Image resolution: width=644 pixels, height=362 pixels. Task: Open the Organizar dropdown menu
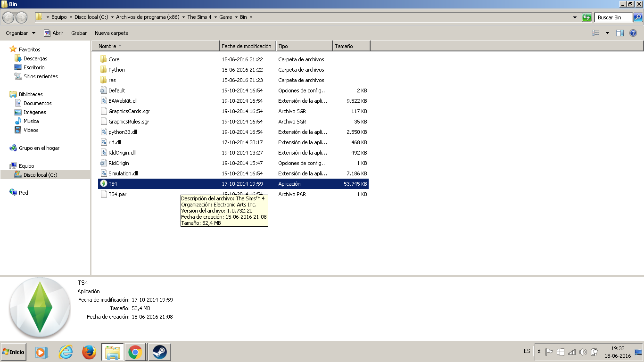point(20,33)
